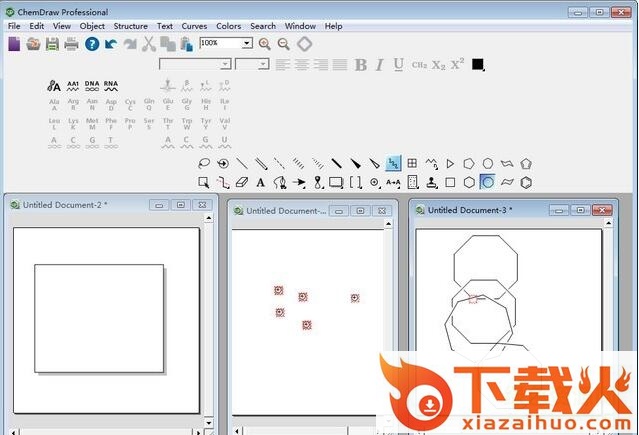Viewport: 639px width, 435px height.
Task: Open the Curves menu
Action: (194, 26)
